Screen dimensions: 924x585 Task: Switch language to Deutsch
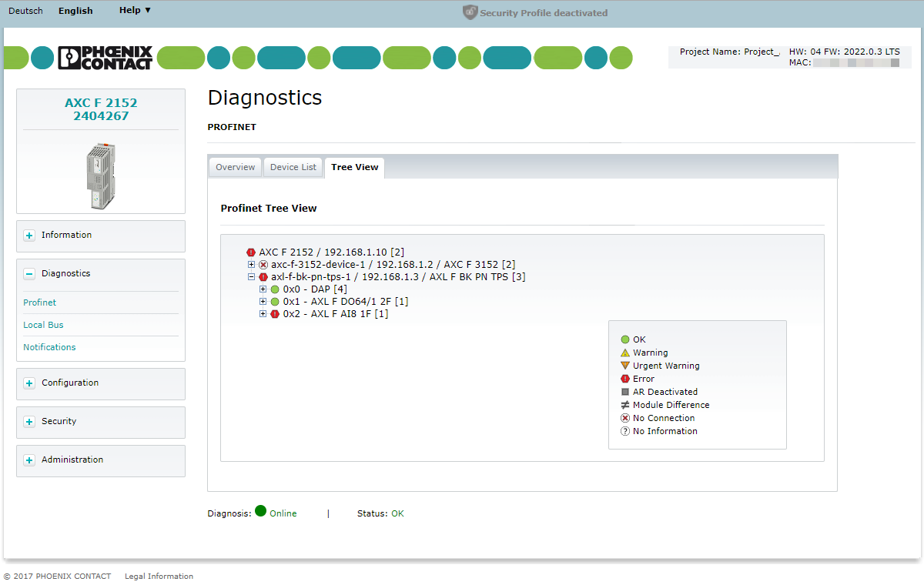click(25, 11)
